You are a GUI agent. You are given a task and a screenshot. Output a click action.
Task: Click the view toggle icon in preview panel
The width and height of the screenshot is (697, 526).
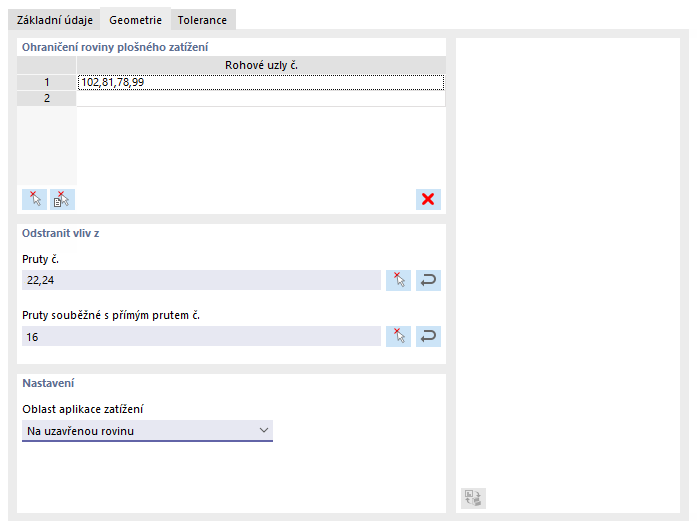pos(473,498)
